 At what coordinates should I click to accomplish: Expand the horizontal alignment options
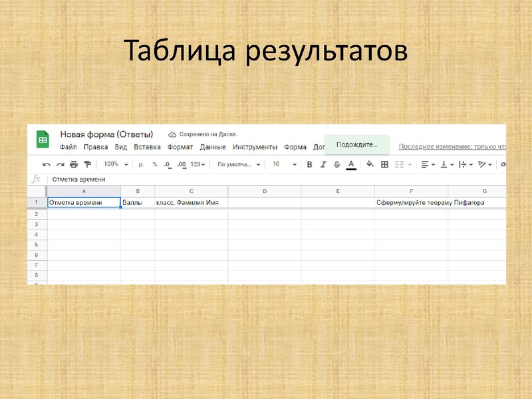(433, 164)
